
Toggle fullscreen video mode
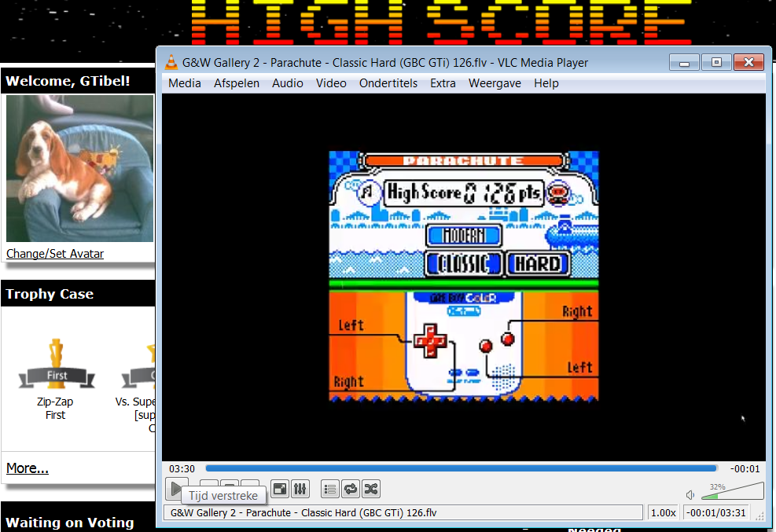(x=280, y=489)
